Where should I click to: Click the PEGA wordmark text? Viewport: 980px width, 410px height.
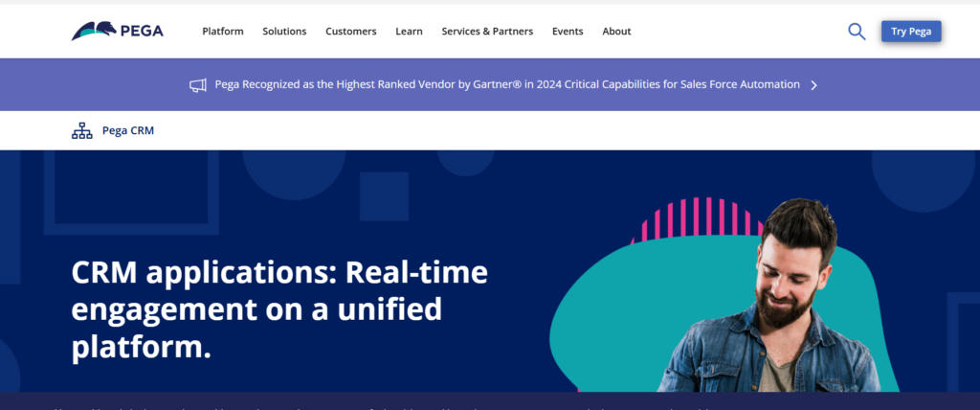[142, 31]
